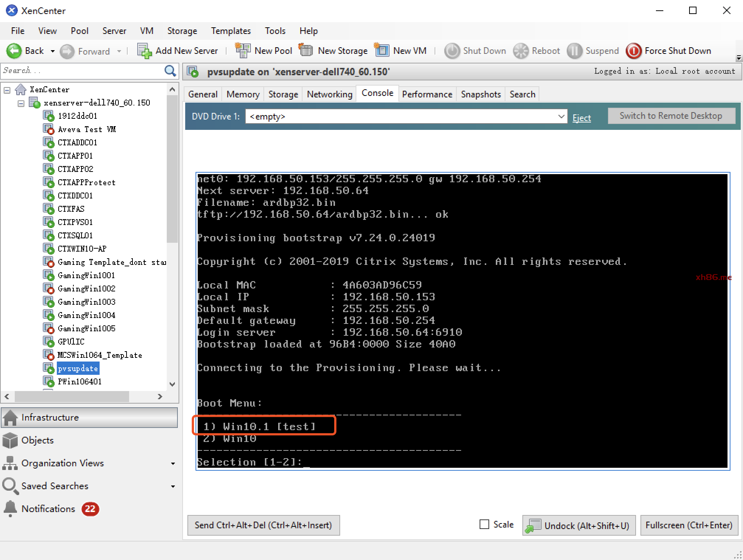The image size is (743, 560).
Task: Click the Eject link
Action: (x=581, y=118)
